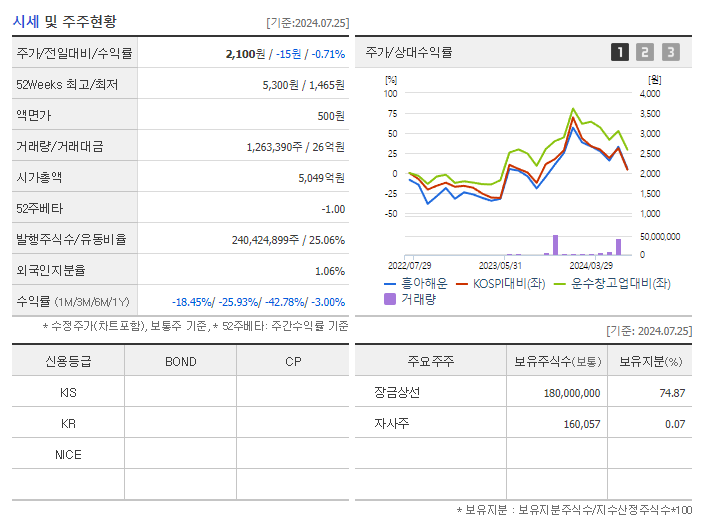The image size is (702, 525).
Task: Select the 52주베타 row label
Action: point(39,209)
